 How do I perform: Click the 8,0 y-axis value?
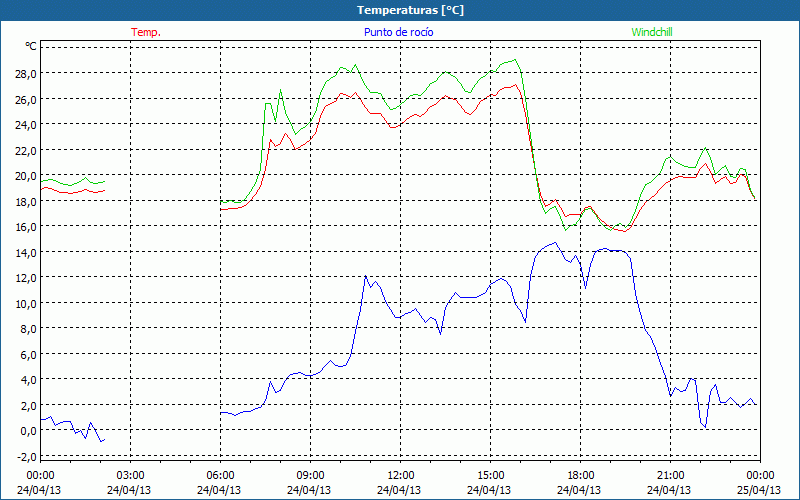29,329
